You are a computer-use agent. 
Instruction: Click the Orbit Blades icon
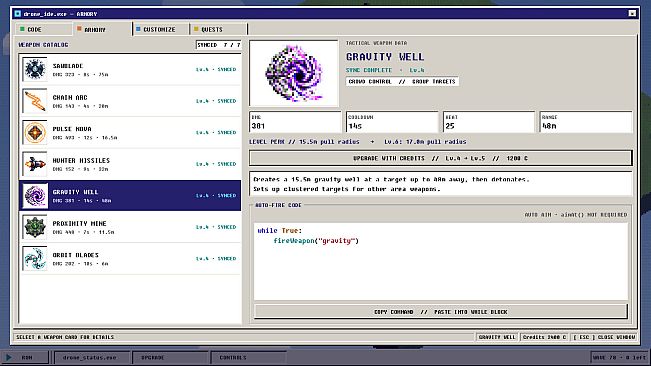pyautogui.click(x=35, y=259)
